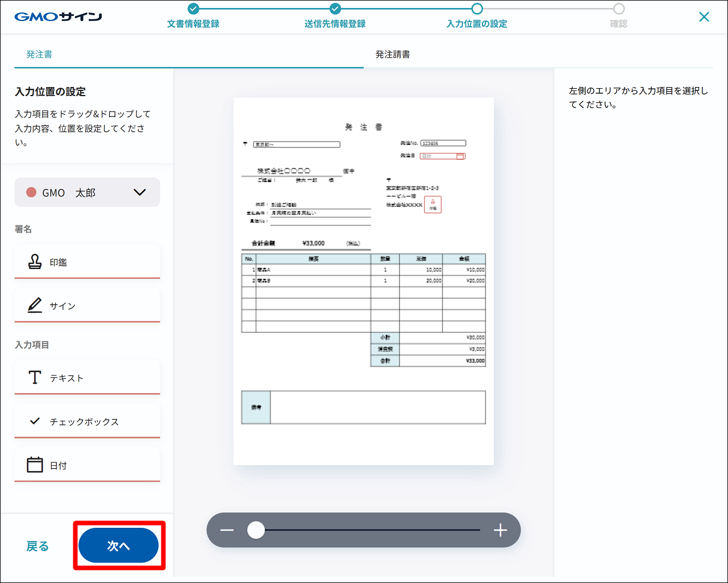
Task: Pick the テキスト T icon
Action: click(x=35, y=378)
